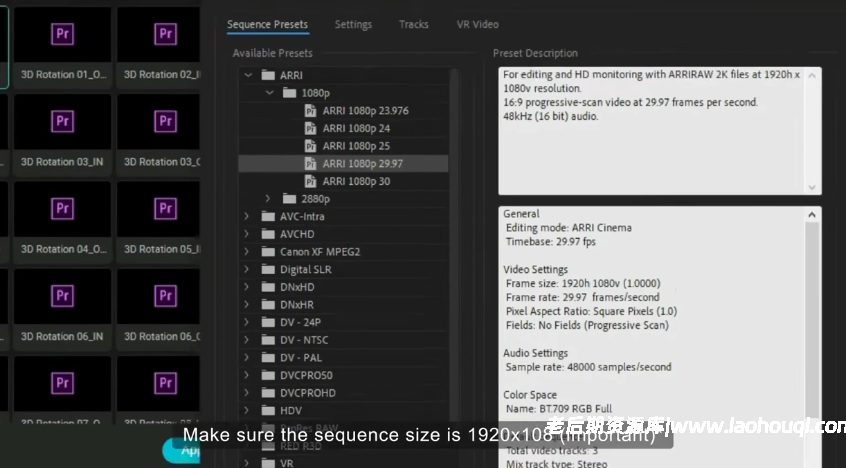This screenshot has width=846, height=468.
Task: Click the Digital SLR folder label
Action: tap(305, 269)
